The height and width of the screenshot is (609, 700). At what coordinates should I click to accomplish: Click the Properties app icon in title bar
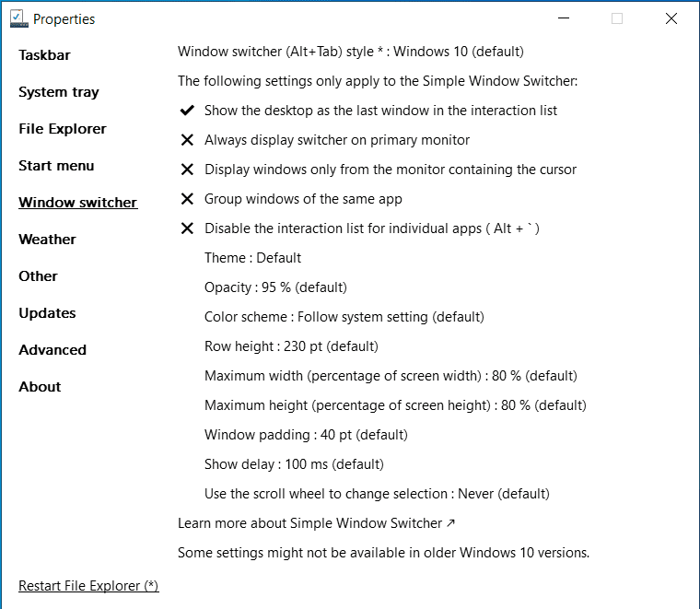[18, 18]
